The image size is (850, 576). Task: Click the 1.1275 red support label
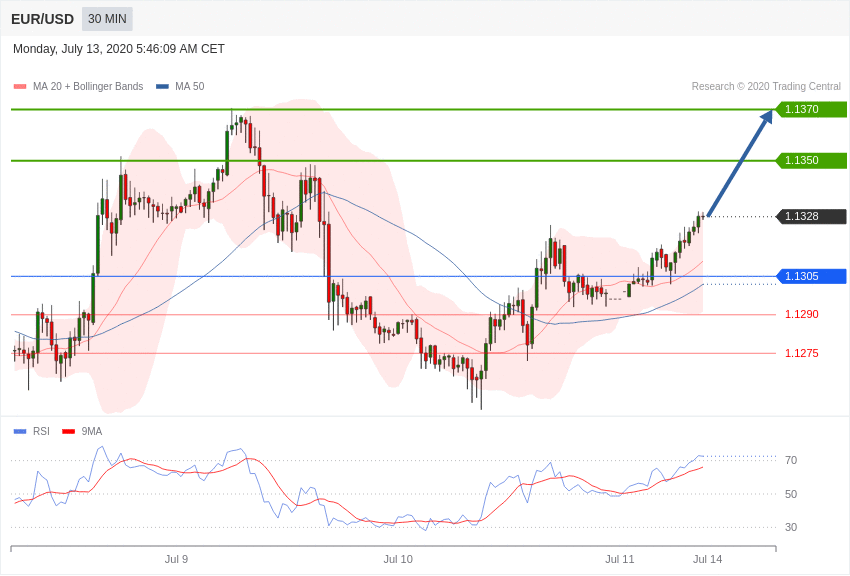(802, 353)
